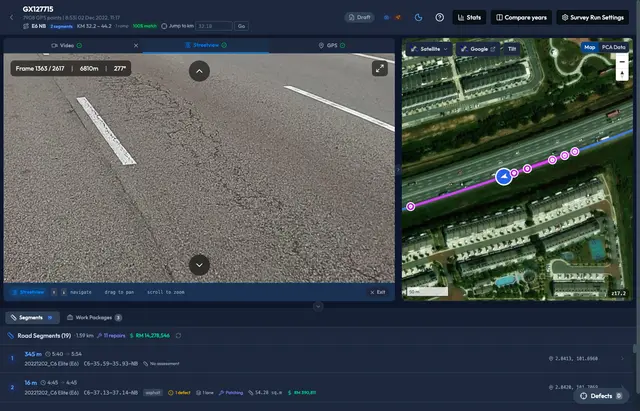Click the route icon beside E6 NB
Image resolution: width=640 pixels, height=411 pixels.
click(x=26, y=26)
